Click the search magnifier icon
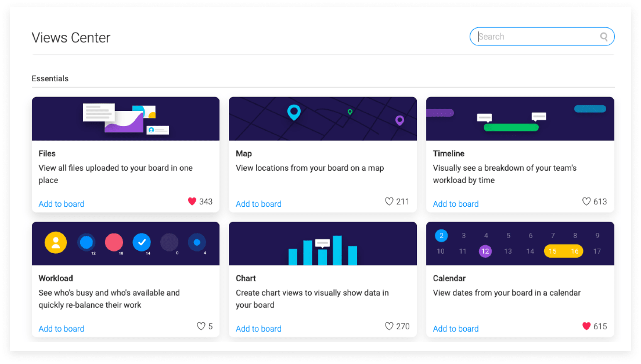This screenshot has height=364, width=641. [604, 37]
